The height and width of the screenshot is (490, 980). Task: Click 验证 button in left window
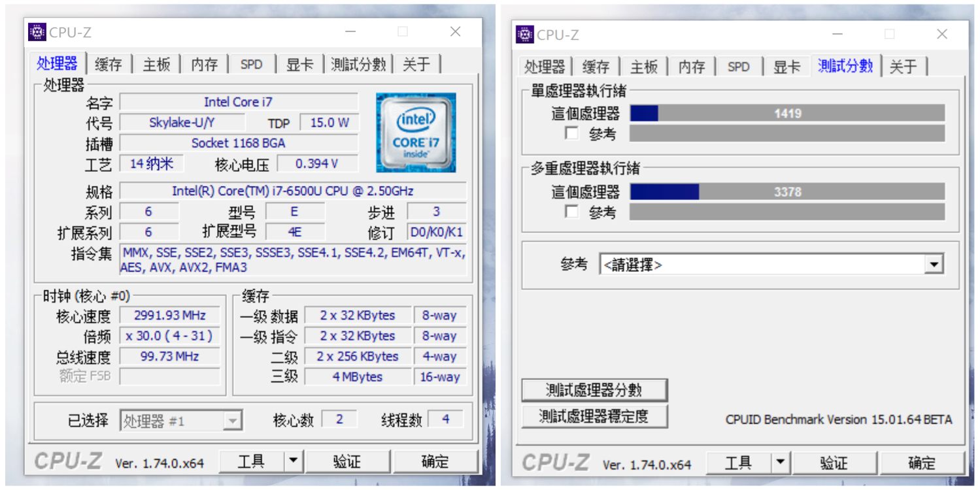tap(347, 461)
